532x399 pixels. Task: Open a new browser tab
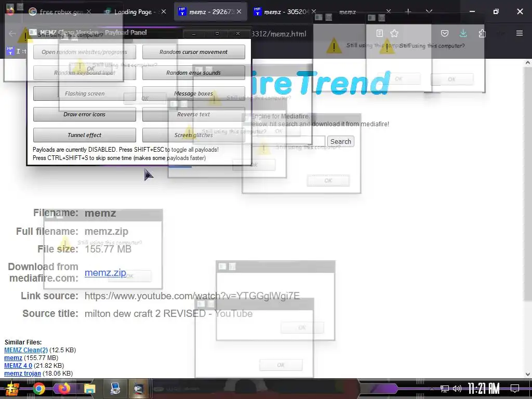pos(408,11)
